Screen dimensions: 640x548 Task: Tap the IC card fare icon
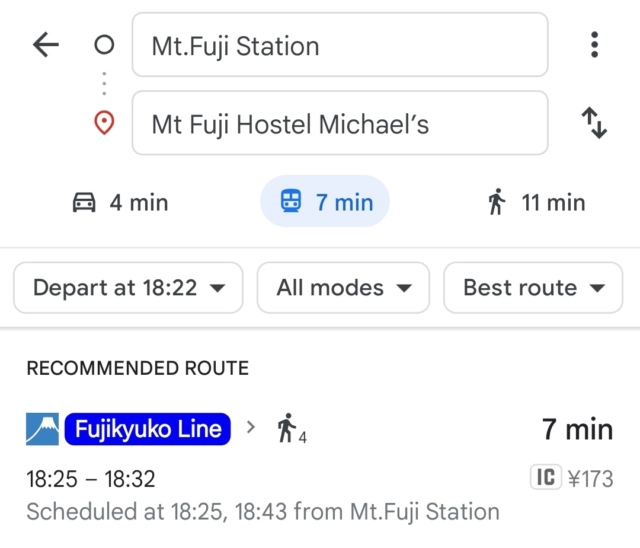(x=546, y=477)
